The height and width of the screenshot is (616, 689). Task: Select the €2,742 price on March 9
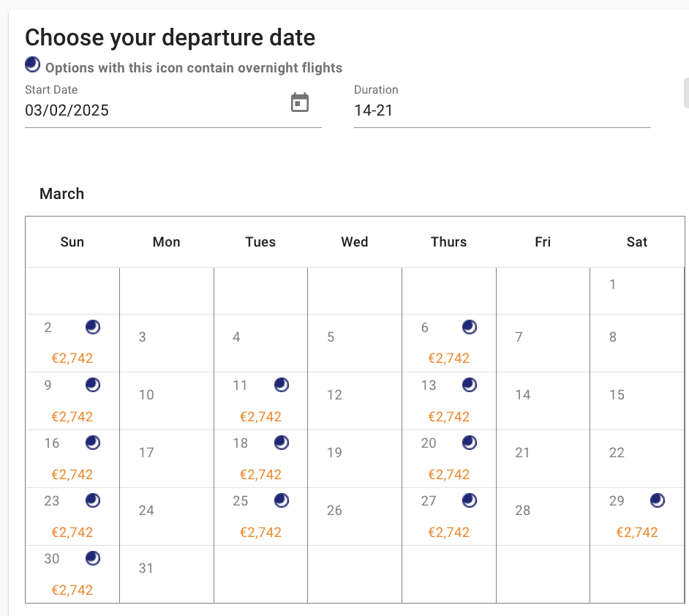(x=72, y=416)
